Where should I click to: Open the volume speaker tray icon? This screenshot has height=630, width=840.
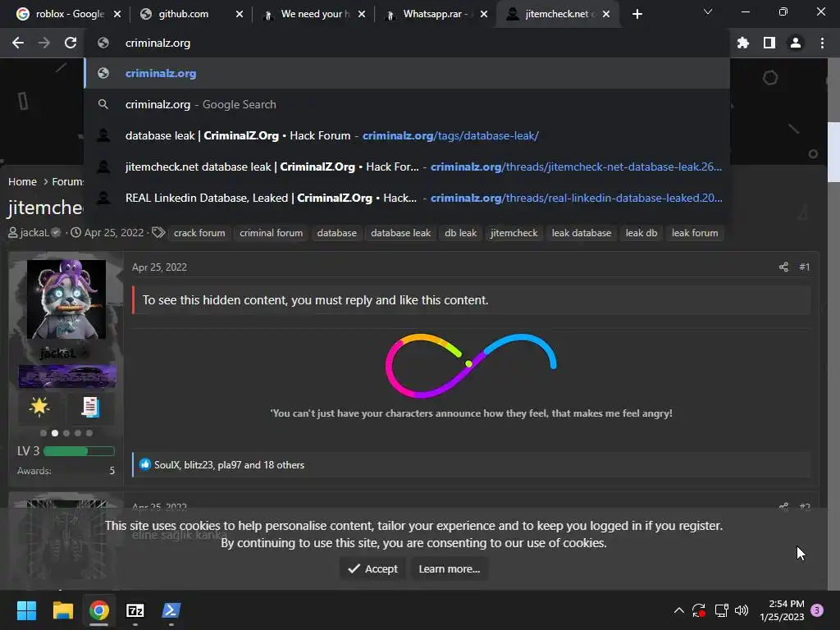[742, 610]
